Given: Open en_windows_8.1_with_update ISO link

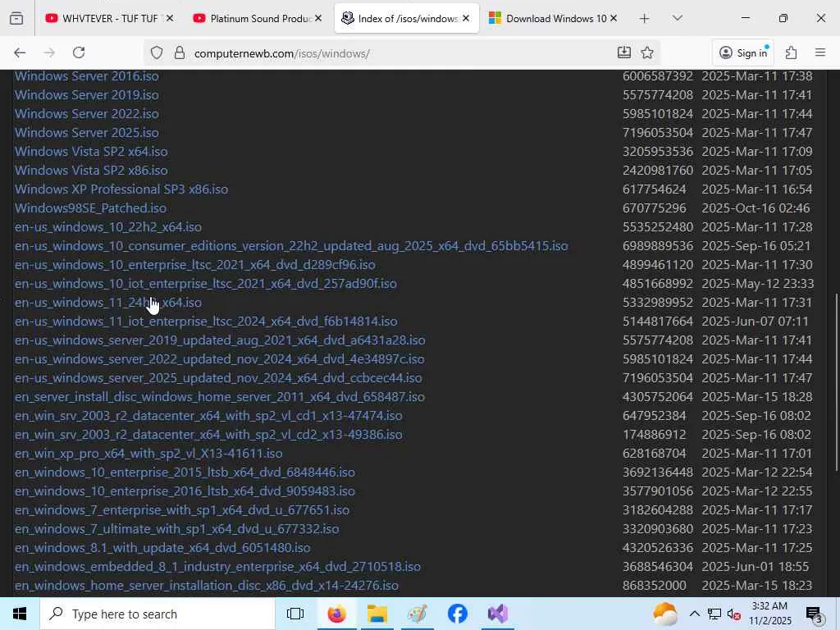Looking at the screenshot, I should pyautogui.click(x=162, y=547).
